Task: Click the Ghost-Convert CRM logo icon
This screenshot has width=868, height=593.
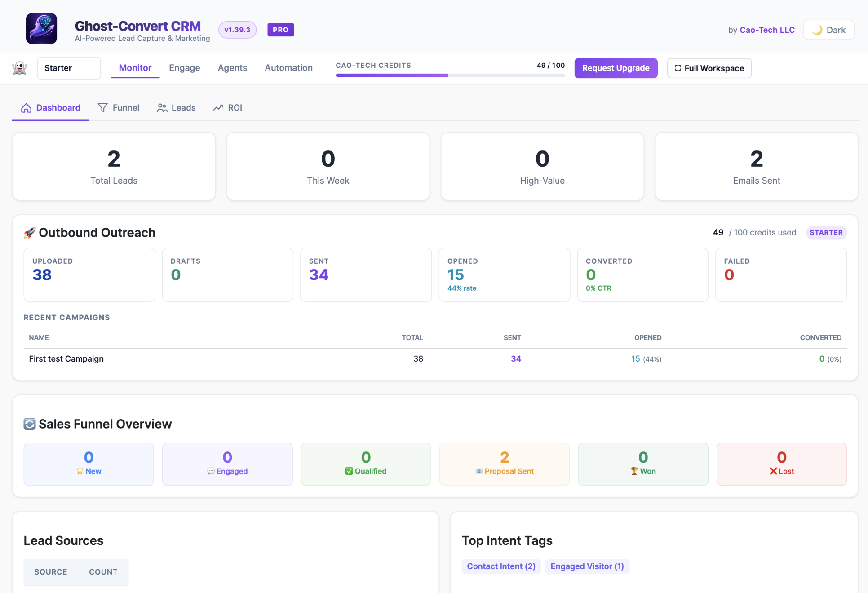Action: [x=41, y=29]
